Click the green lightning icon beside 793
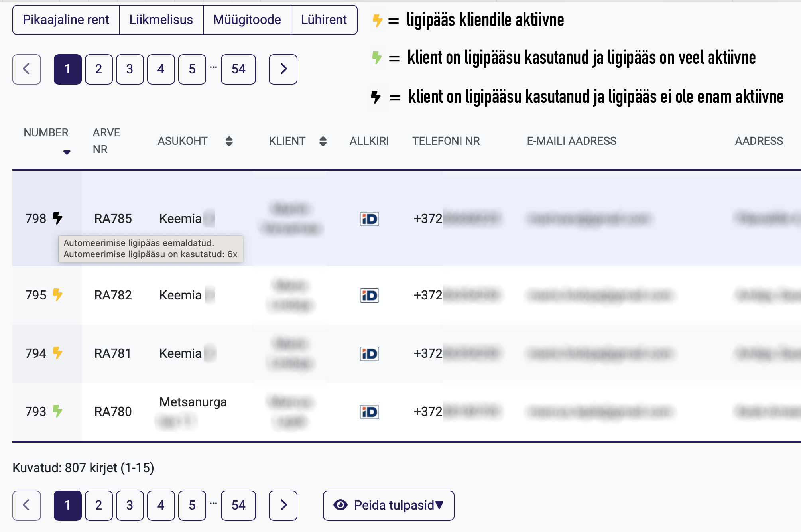The width and height of the screenshot is (801, 532). pyautogui.click(x=58, y=411)
